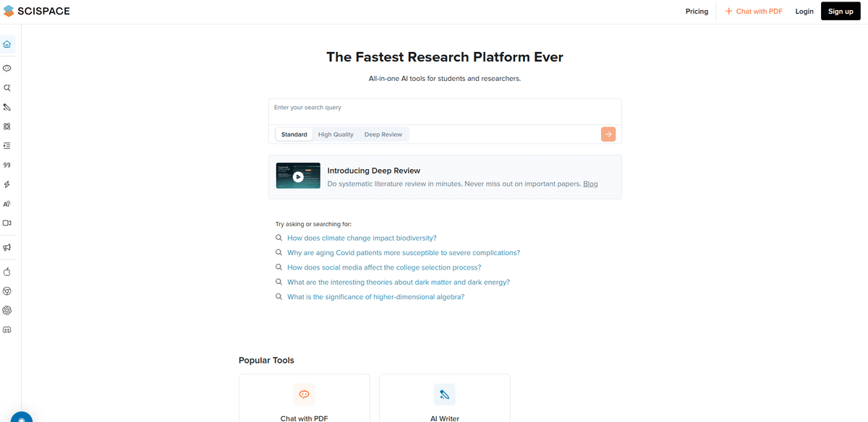
Task: Click the Login link
Action: pyautogui.click(x=804, y=12)
